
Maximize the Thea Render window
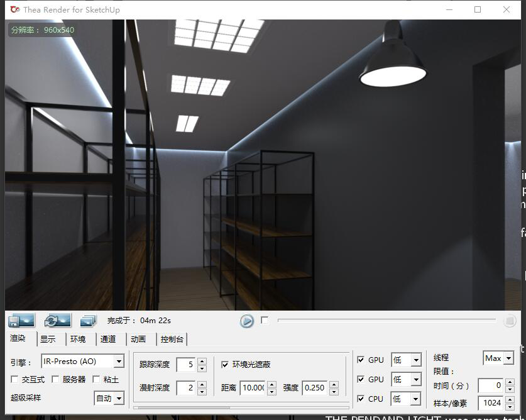(x=478, y=9)
